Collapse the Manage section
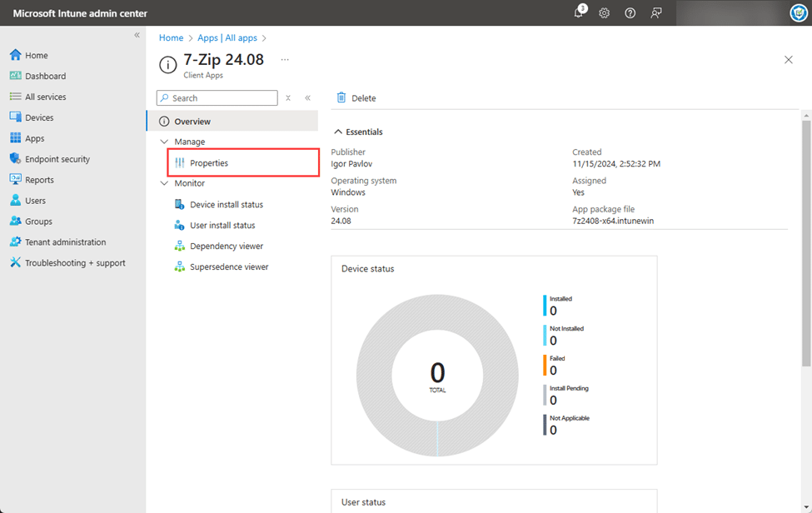This screenshot has width=812, height=513. pos(164,142)
